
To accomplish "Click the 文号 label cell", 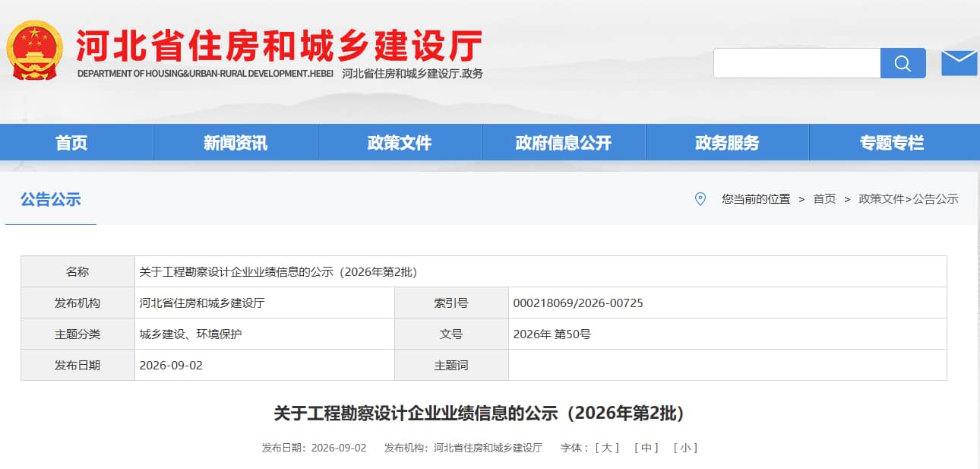I will coord(451,334).
